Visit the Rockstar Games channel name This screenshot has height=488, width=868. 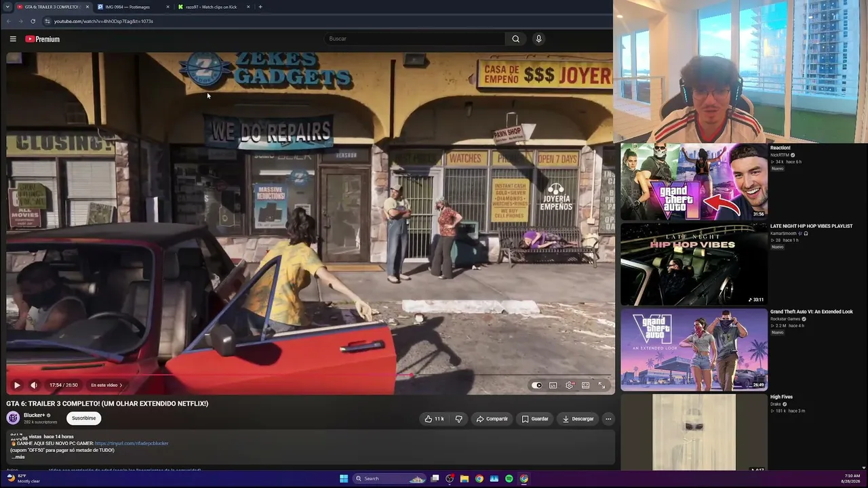tap(785, 319)
